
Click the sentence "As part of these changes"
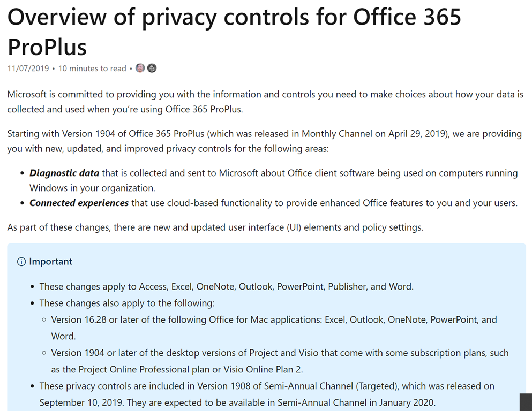click(215, 227)
